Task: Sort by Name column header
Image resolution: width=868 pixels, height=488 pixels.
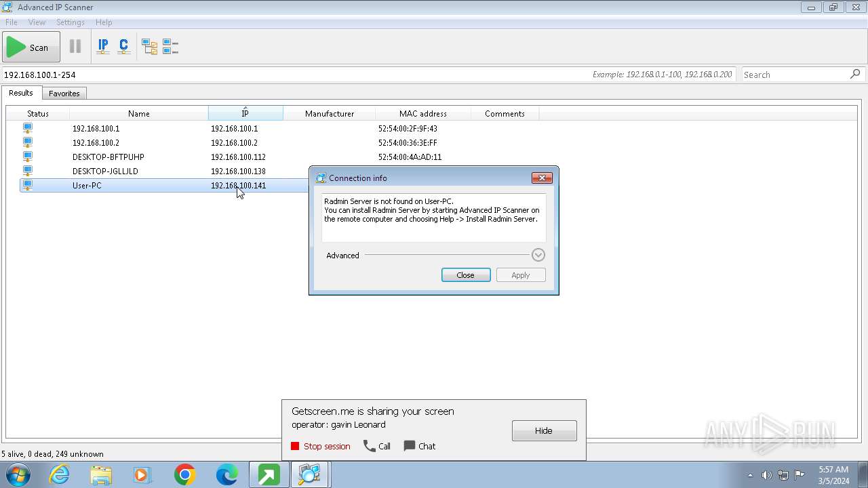Action: [139, 113]
